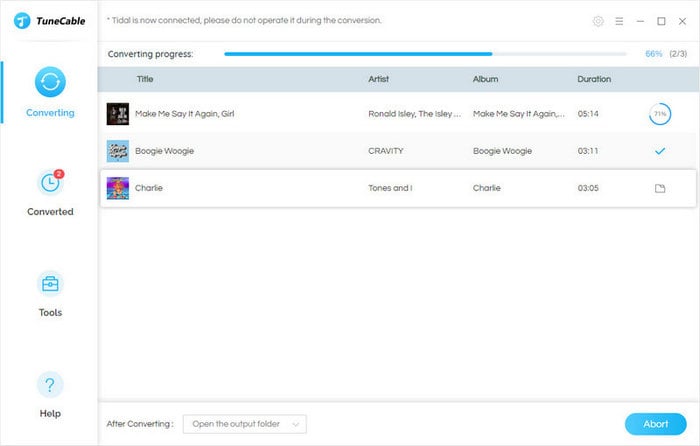Click the (2/3) progress counter
Viewport: 700px width, 446px height.
(x=678, y=54)
